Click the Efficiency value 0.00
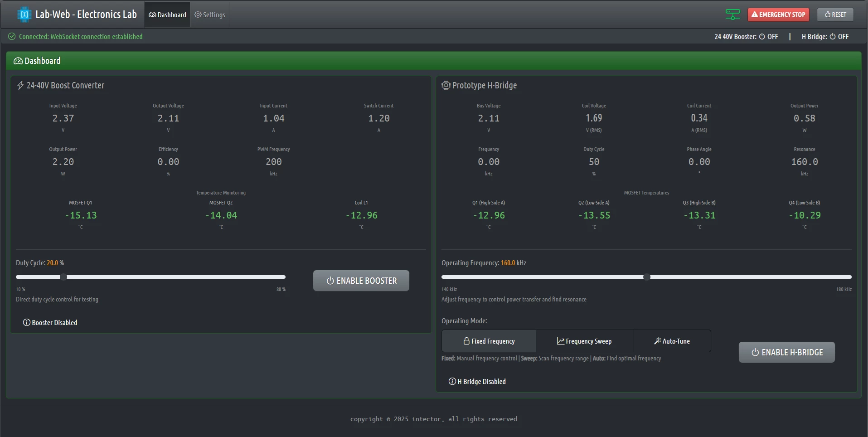This screenshot has height=437, width=868. pyautogui.click(x=168, y=162)
